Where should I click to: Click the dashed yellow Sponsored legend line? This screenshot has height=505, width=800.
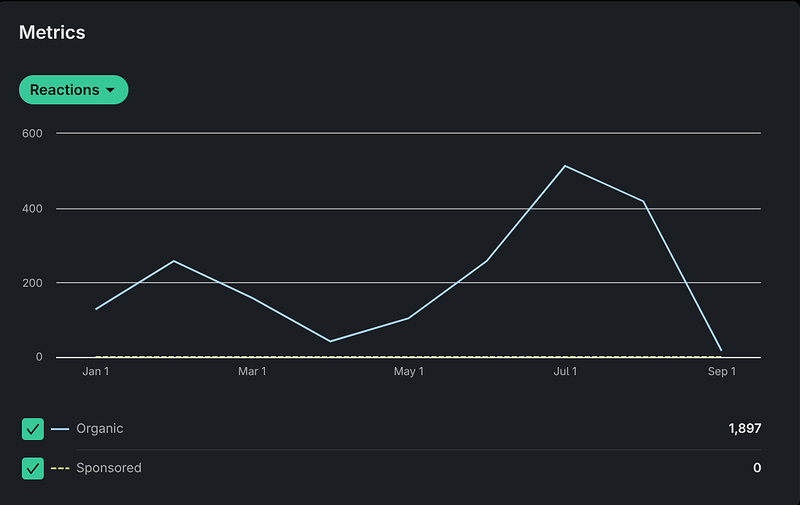60,468
